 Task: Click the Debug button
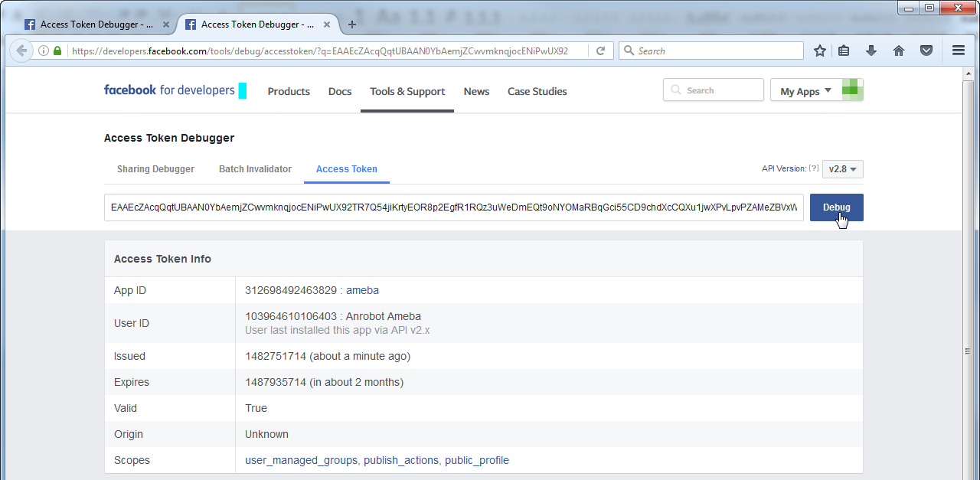click(837, 207)
